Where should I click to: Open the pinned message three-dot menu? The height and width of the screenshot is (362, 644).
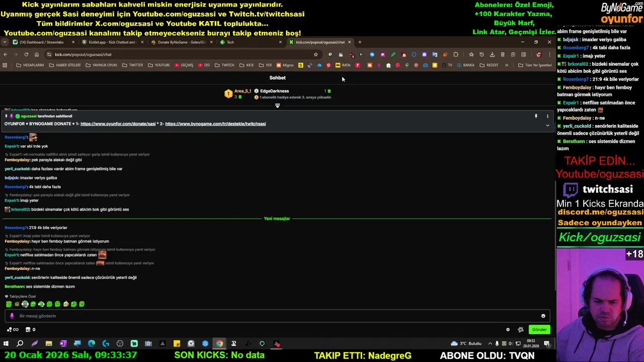(x=547, y=116)
